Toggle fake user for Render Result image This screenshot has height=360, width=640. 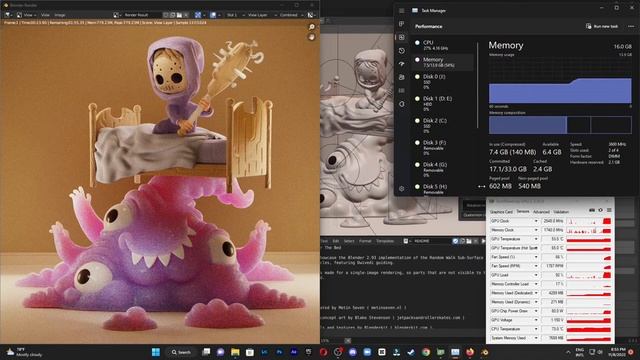point(166,15)
